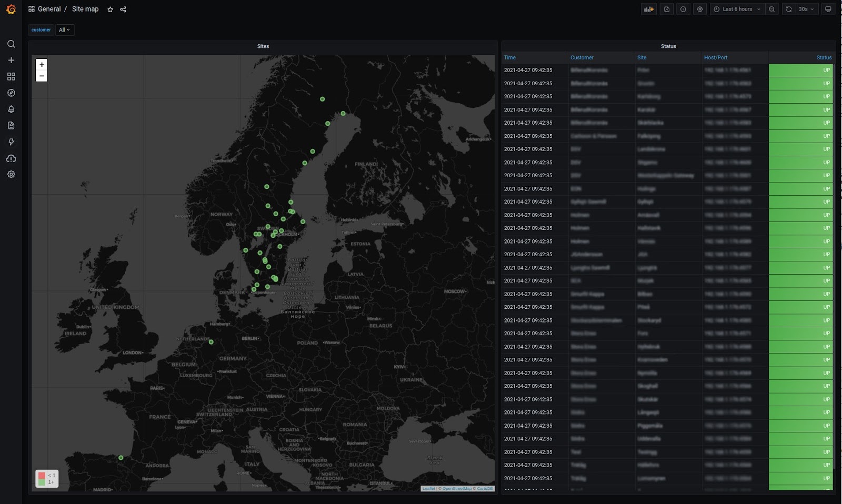The height and width of the screenshot is (504, 842).
Task: Expand the customer All dropdown
Action: tap(65, 30)
